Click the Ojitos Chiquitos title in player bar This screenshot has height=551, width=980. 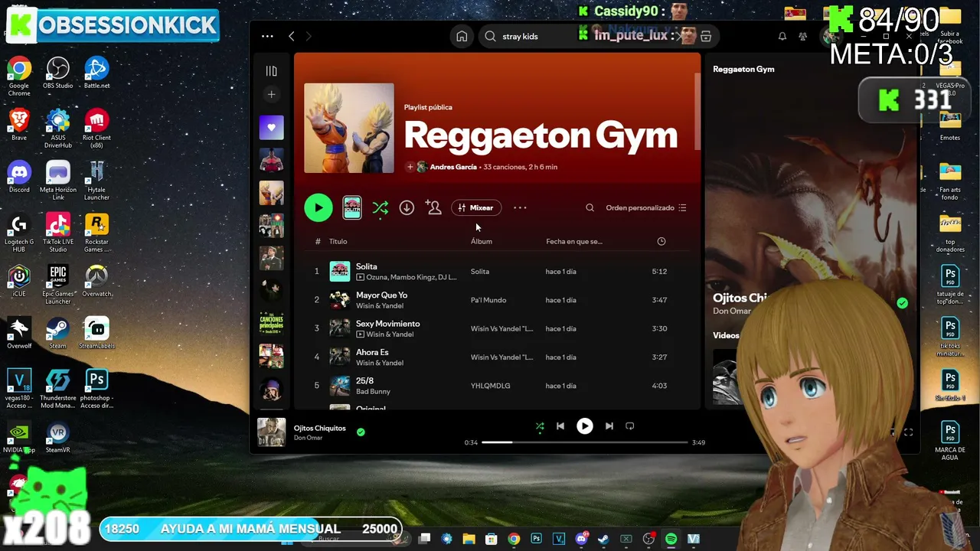[x=320, y=428]
